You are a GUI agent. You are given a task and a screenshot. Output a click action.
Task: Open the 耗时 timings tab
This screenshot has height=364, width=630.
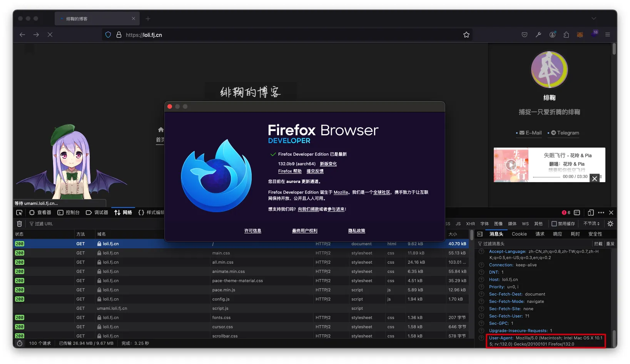575,234
